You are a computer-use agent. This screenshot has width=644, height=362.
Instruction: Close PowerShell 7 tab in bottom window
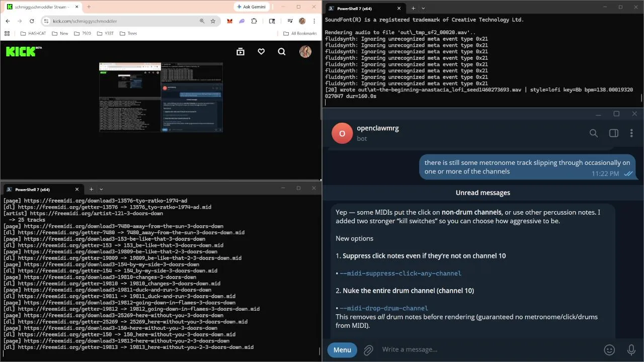click(x=77, y=189)
